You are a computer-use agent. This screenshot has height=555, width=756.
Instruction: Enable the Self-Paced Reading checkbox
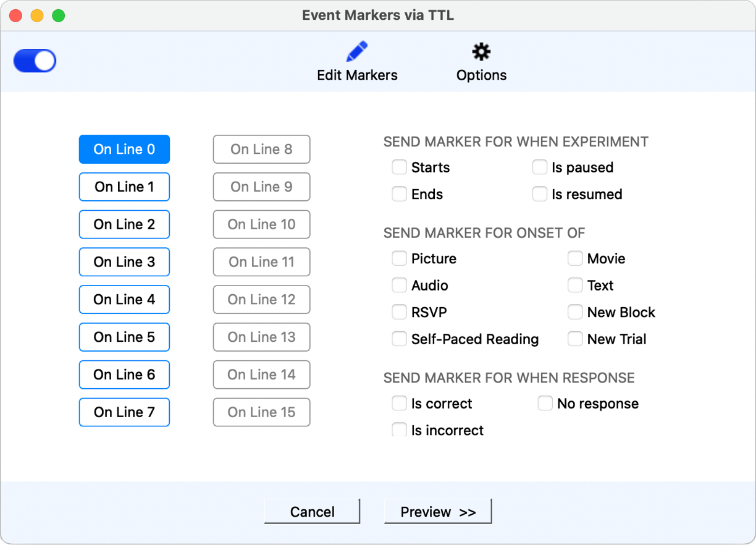[x=400, y=339]
